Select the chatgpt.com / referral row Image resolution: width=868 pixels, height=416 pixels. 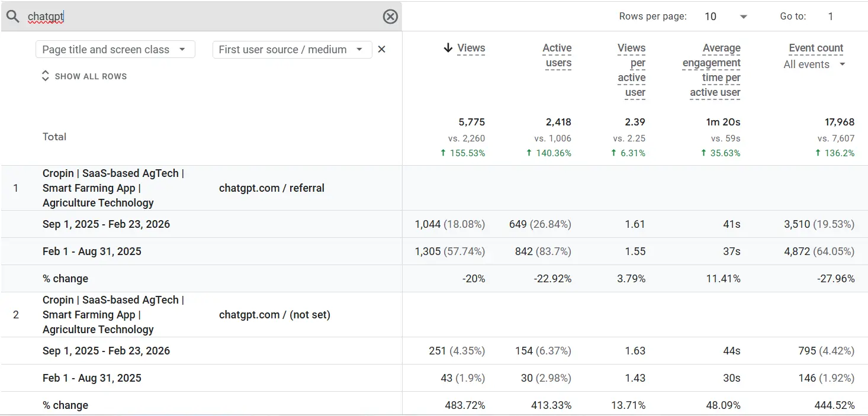(272, 188)
